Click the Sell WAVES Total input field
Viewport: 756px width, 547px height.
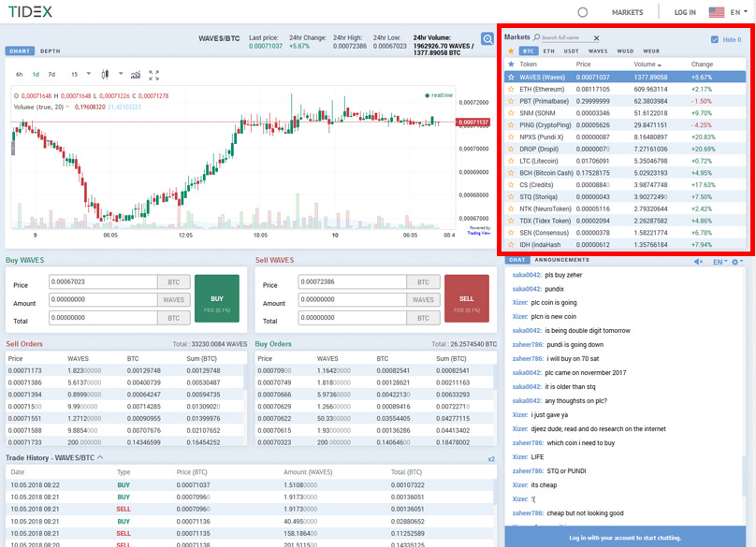352,318
